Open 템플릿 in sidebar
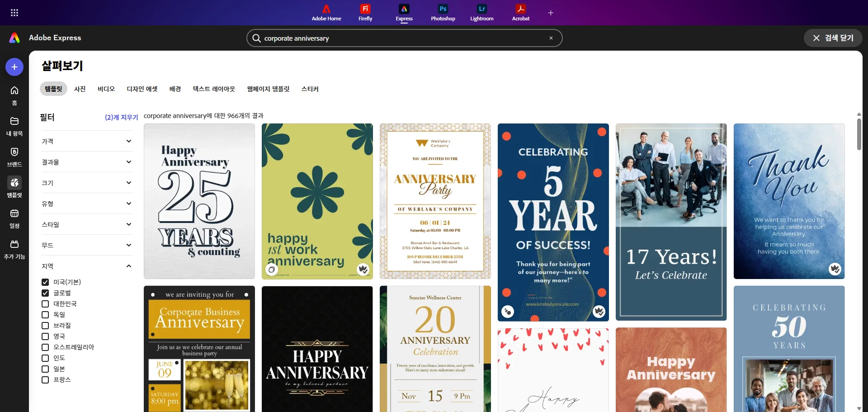This screenshot has width=868, height=412. (x=14, y=187)
